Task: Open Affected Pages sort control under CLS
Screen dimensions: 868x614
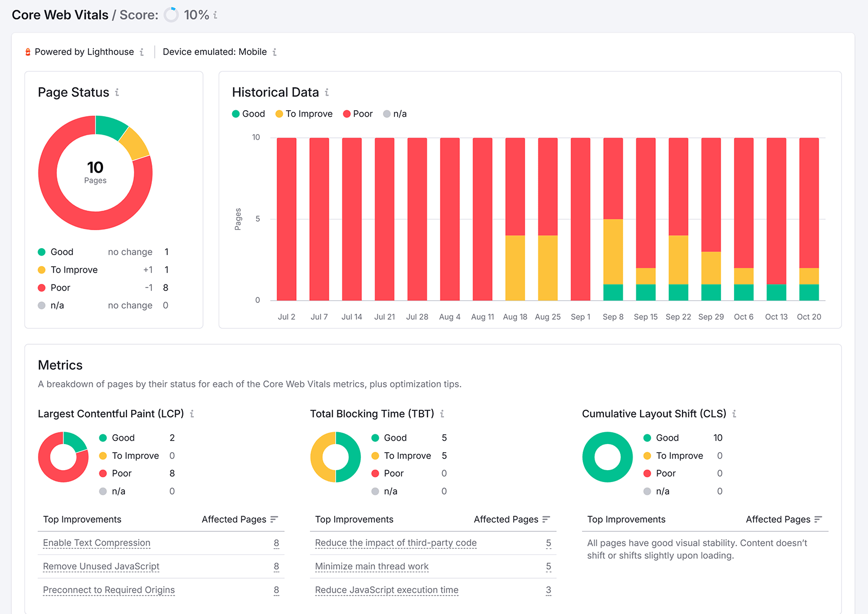Action: 819,519
